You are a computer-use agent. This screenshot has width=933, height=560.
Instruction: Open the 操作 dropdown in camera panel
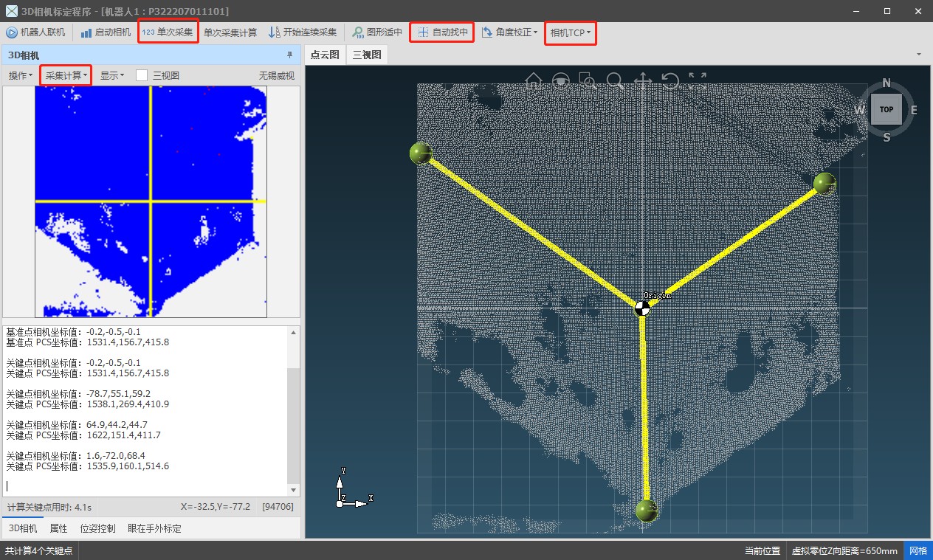[20, 75]
